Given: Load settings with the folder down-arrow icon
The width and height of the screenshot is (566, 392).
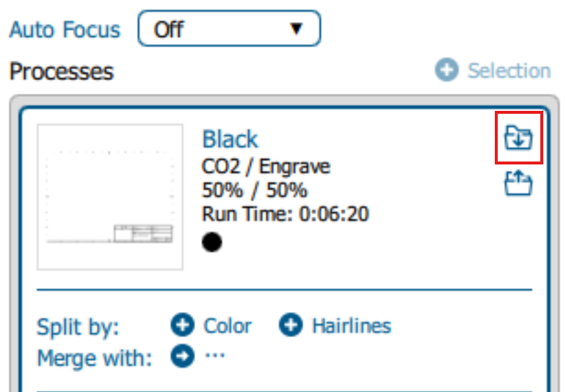Looking at the screenshot, I should [518, 137].
